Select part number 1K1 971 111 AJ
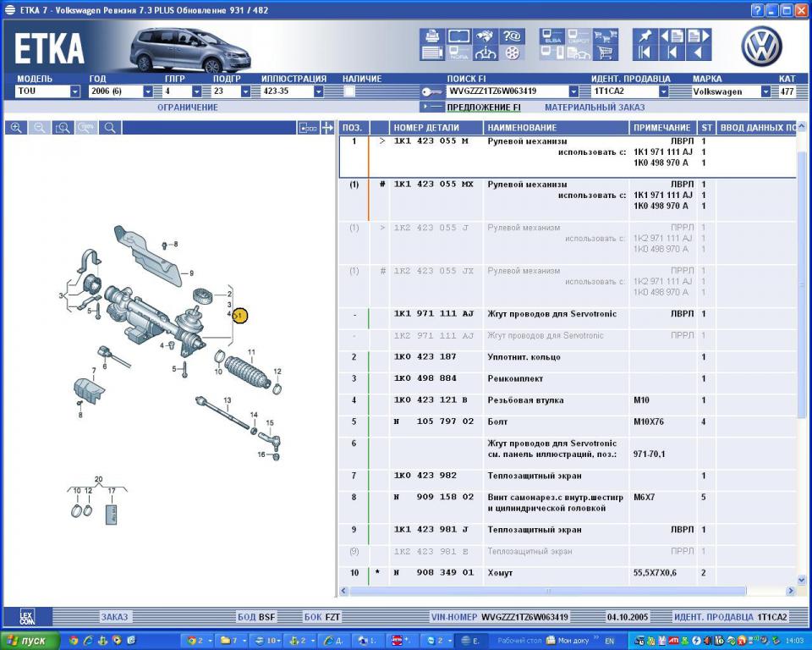This screenshot has width=812, height=650. 433,314
